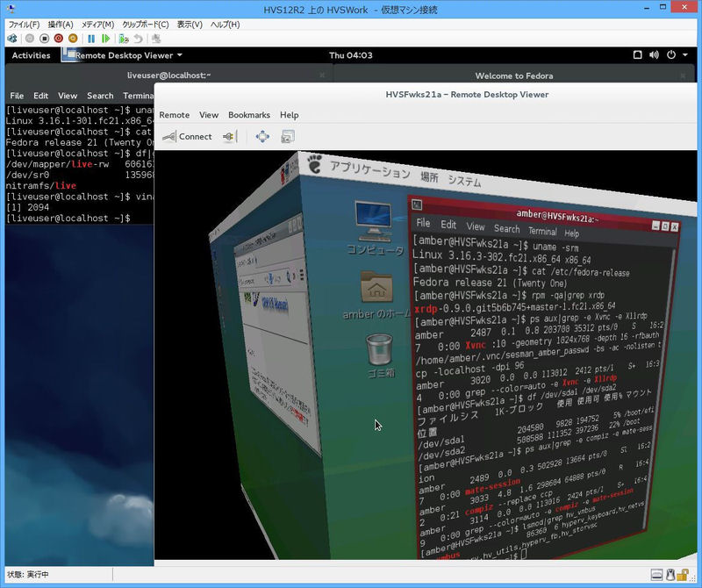Turn off the VM with the stop icon

point(44,39)
